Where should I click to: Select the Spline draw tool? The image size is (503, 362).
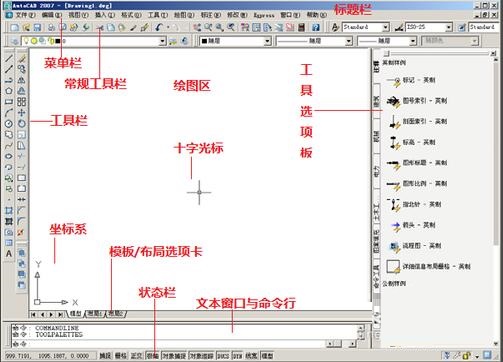pos(9,145)
